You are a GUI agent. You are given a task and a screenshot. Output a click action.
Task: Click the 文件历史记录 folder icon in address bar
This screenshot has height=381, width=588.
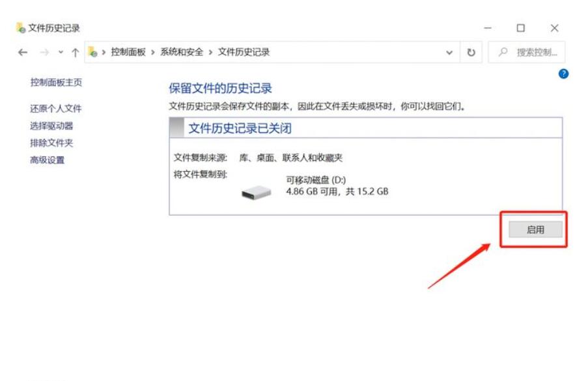(93, 51)
